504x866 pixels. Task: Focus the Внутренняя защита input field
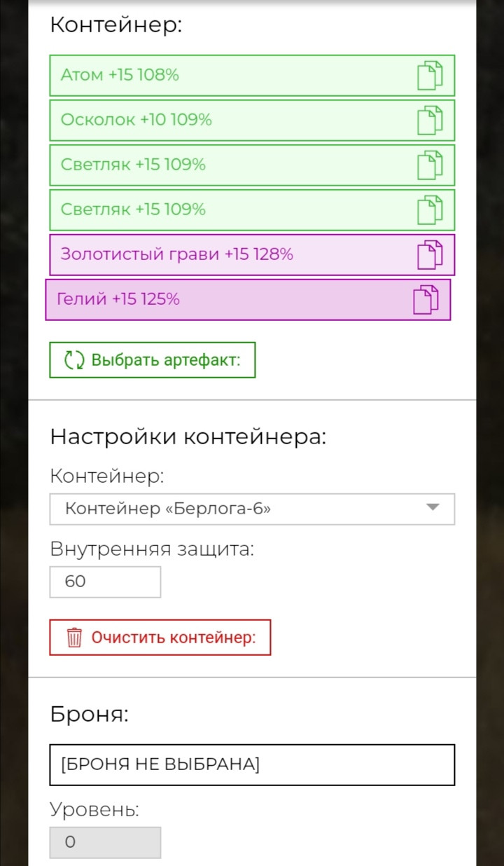point(105,582)
